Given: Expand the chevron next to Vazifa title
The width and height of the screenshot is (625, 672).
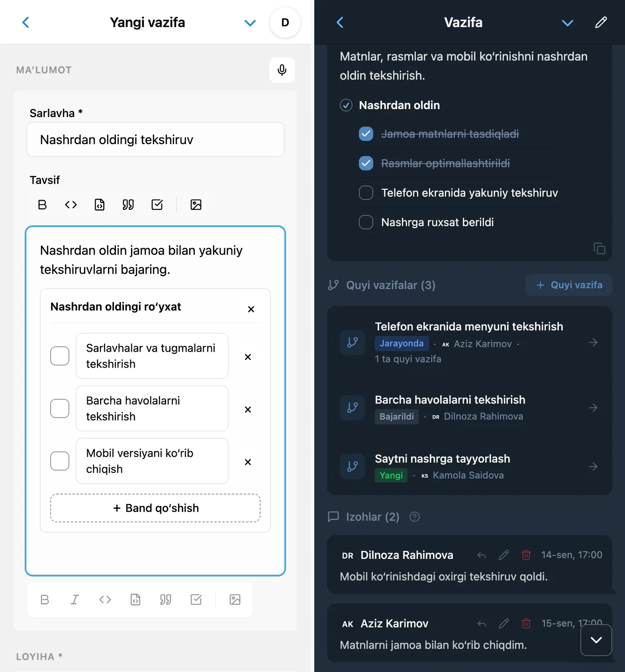Looking at the screenshot, I should (568, 23).
